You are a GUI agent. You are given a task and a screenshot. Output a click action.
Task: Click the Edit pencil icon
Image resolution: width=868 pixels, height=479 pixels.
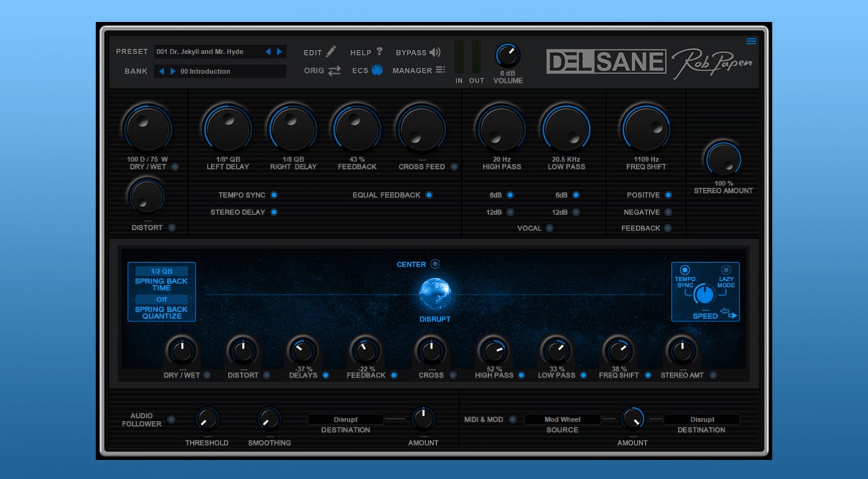[331, 51]
